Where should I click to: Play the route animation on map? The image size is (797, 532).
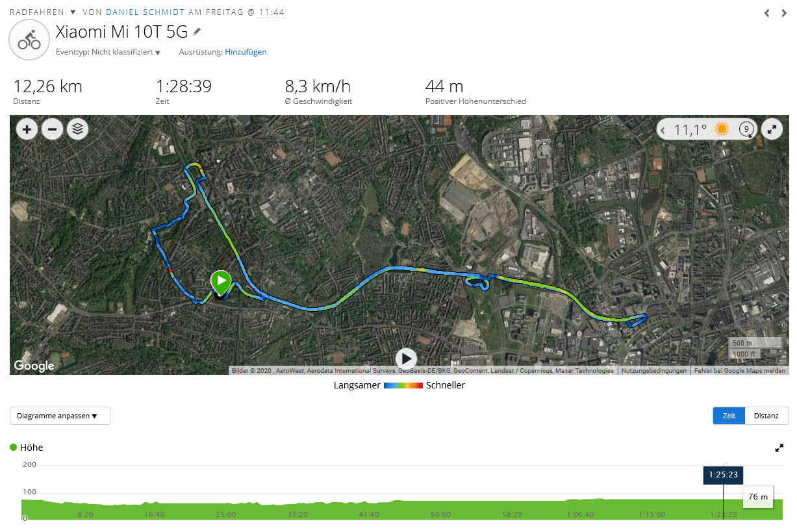(x=406, y=358)
